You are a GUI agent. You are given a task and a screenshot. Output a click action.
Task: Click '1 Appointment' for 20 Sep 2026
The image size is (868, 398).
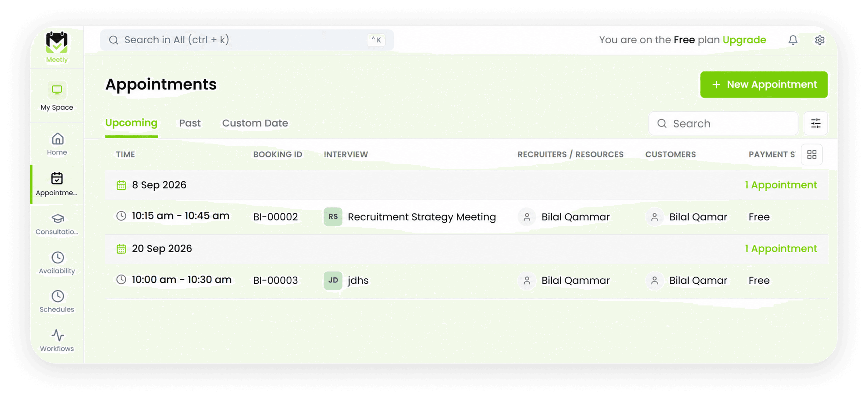[x=781, y=249]
